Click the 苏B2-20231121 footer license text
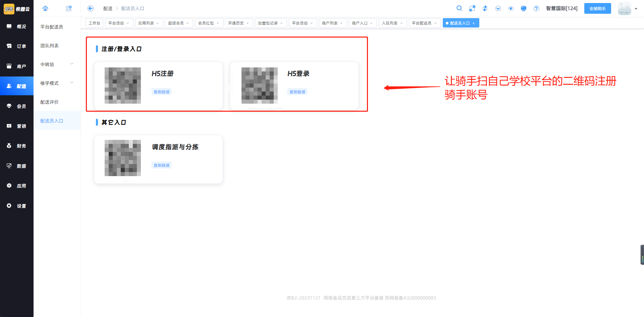The width and height of the screenshot is (644, 317). pyautogui.click(x=304, y=298)
